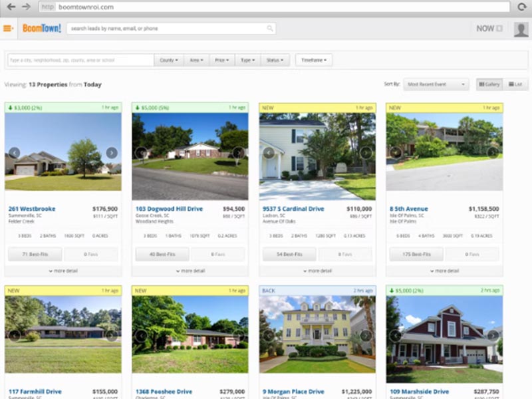532x399 pixels.
Task: Click Favs button on 8 5th Avenue card
Action: coord(472,254)
